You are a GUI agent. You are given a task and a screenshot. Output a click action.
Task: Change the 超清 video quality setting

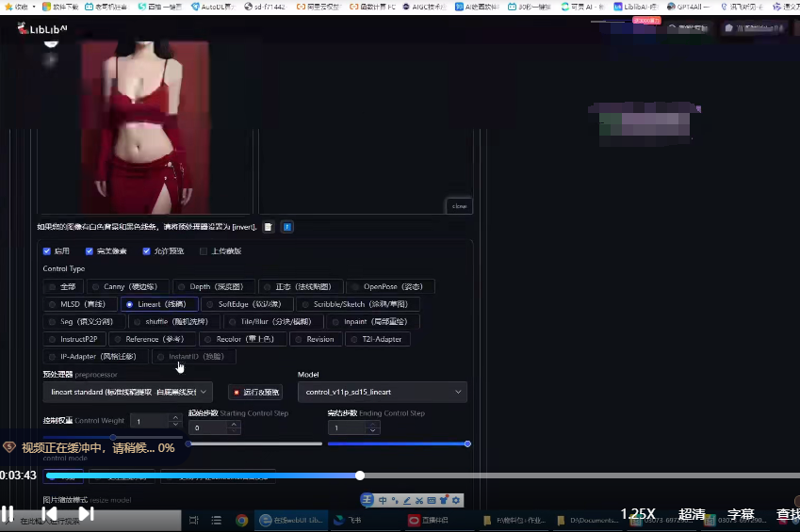pyautogui.click(x=692, y=513)
